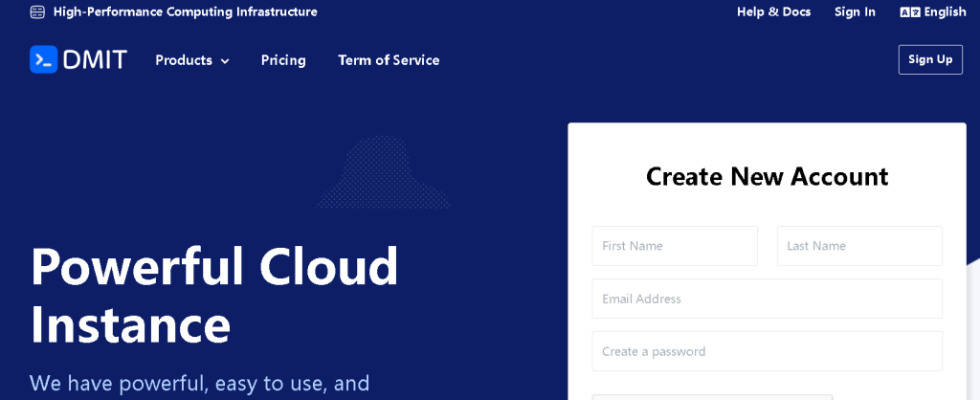Click the Sign In link
980x400 pixels.
pos(855,12)
